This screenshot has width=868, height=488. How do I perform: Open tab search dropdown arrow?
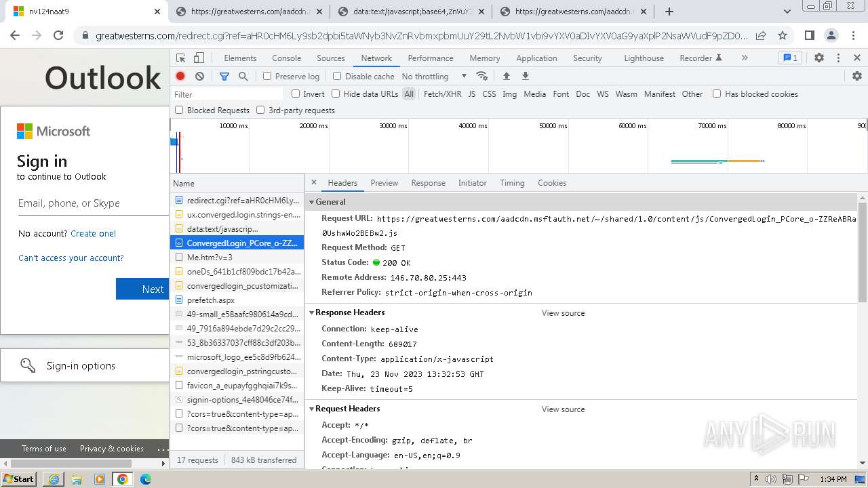click(787, 12)
